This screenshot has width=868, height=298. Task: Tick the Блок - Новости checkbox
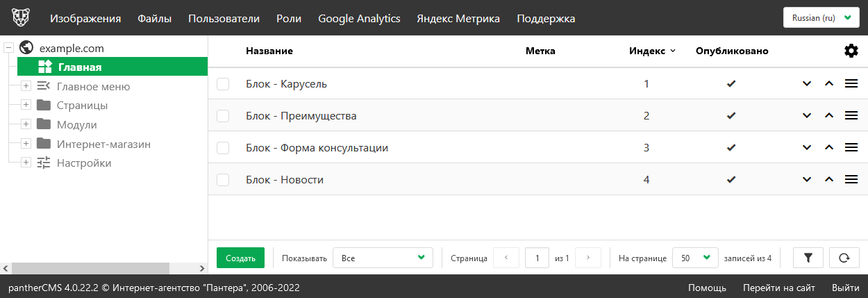click(x=223, y=180)
